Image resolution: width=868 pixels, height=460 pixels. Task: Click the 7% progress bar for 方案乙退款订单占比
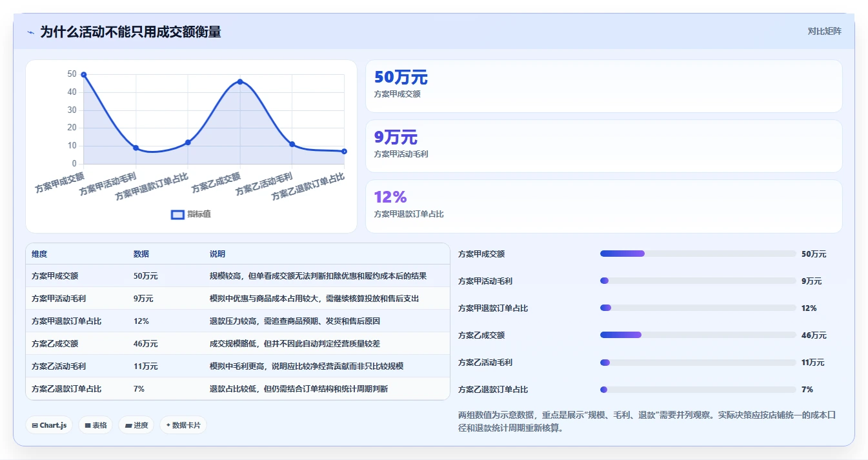tap(698, 389)
